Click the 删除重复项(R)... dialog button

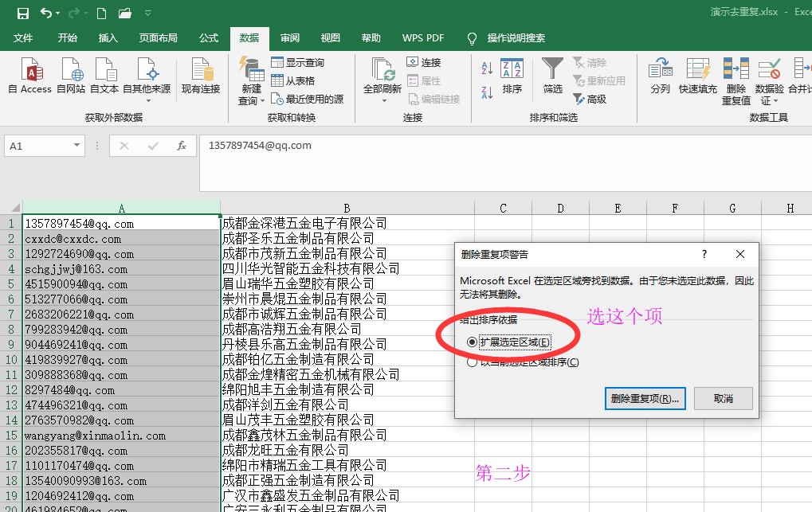point(645,399)
